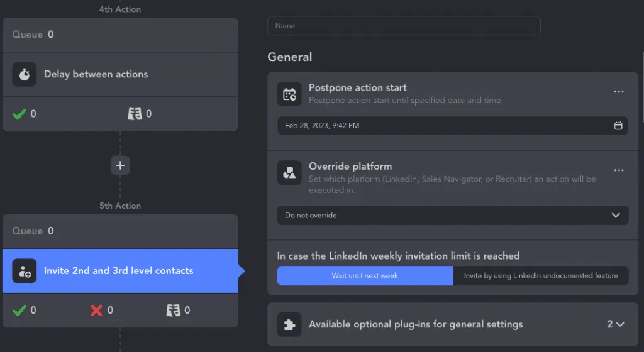The height and width of the screenshot is (352, 644).
Task: Select Invite by using LinkedIn undocumented feature
Action: tap(540, 276)
